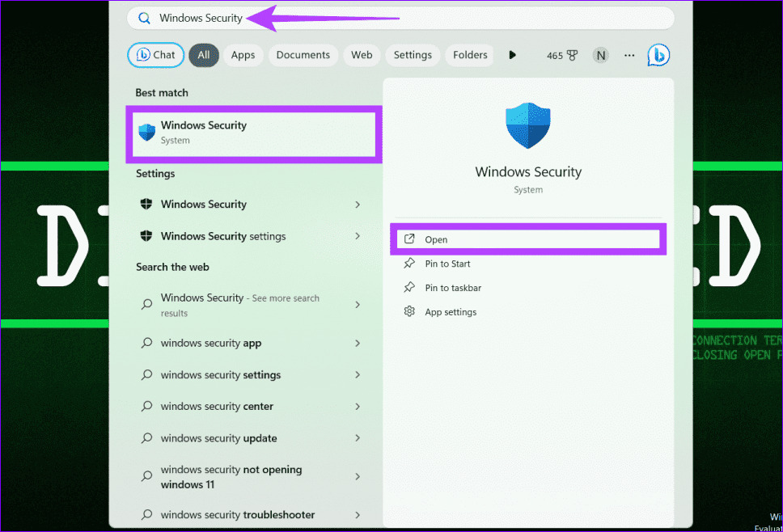Open the 465 rewards points trophy
This screenshot has width=783, height=532.
562,56
